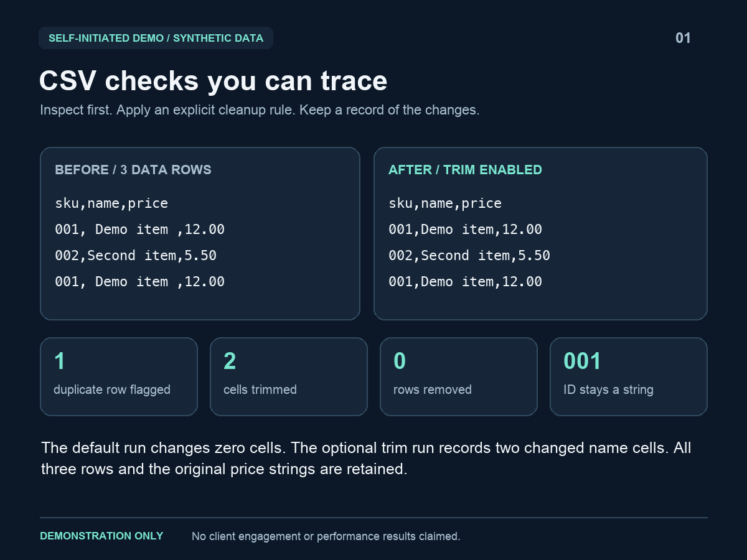Click the header row 'sku,name,price' in Before panel

111,203
